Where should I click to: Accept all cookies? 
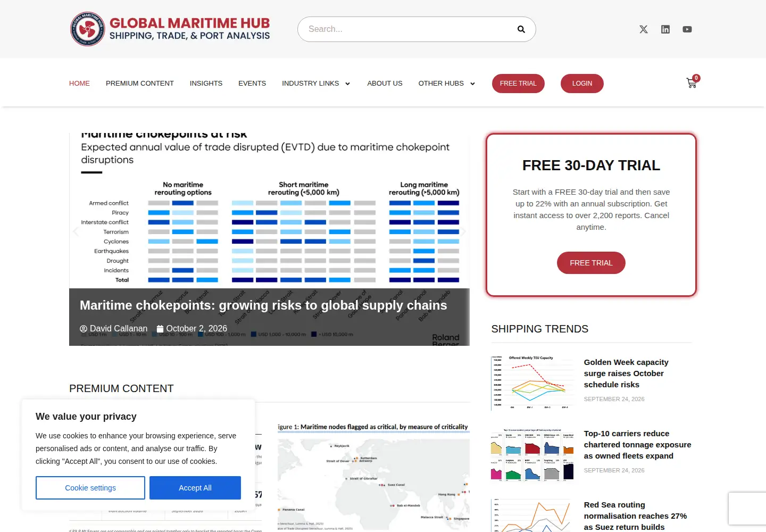pyautogui.click(x=195, y=488)
